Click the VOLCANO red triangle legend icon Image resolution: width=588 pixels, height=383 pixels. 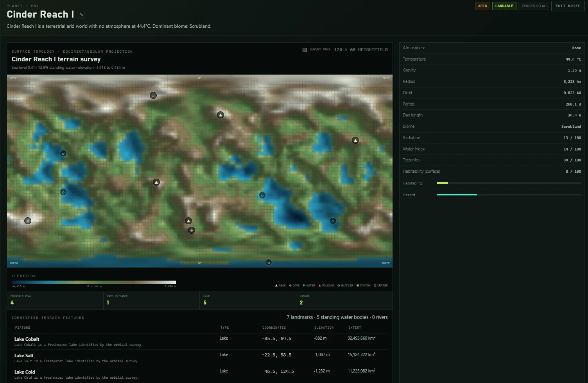click(320, 285)
